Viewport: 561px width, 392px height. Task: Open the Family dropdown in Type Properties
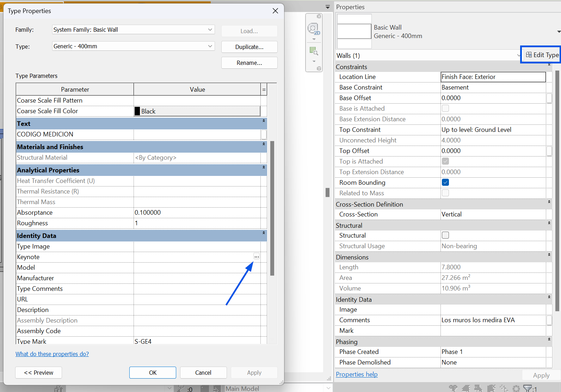coord(133,30)
